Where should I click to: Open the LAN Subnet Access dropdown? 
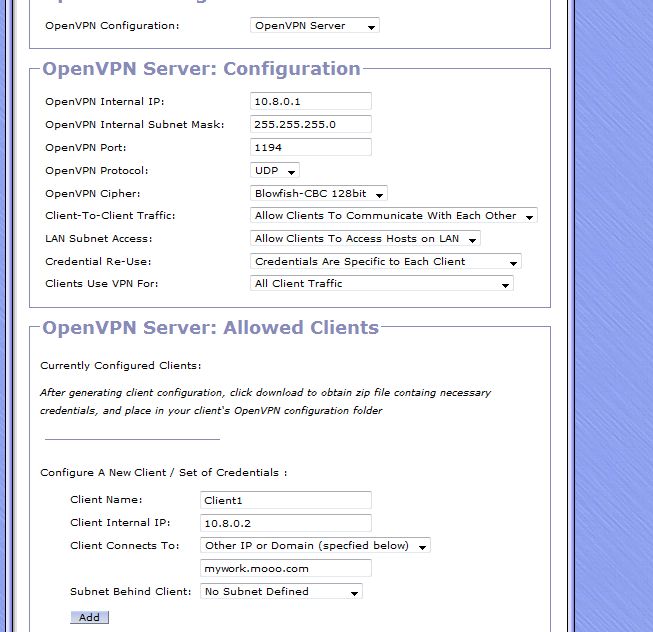[365, 238]
